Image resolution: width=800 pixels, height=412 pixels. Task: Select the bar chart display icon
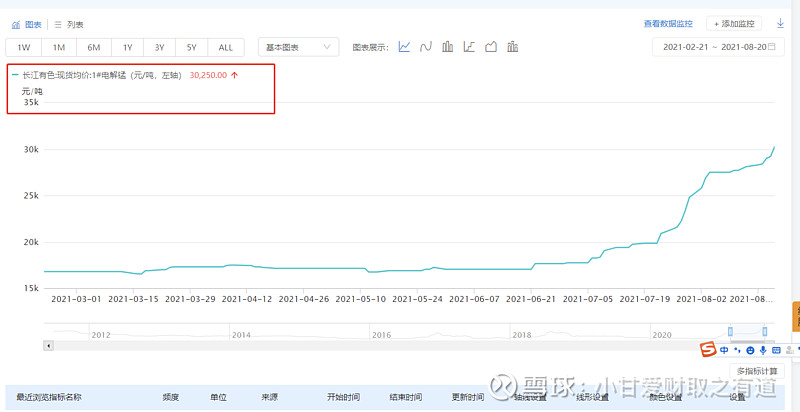point(447,47)
